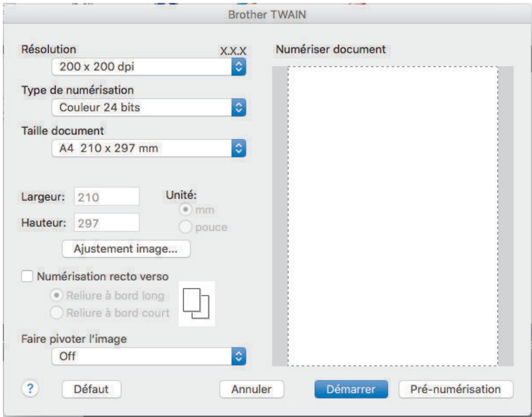Open the Type de numérisation dropdown

point(149,107)
